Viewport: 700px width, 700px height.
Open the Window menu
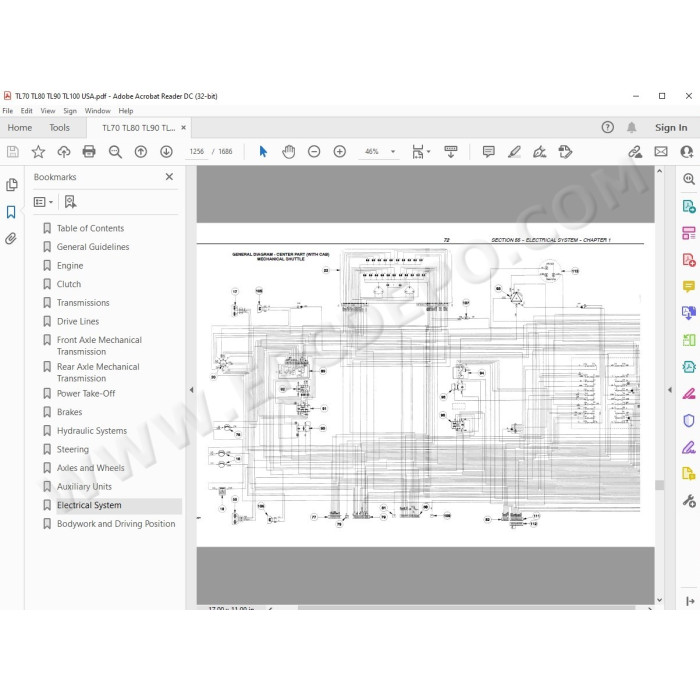[97, 111]
